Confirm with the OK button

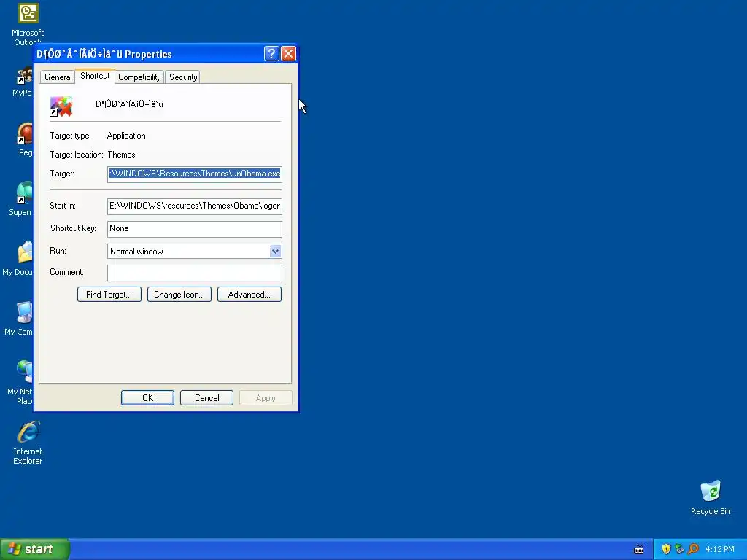[147, 397]
